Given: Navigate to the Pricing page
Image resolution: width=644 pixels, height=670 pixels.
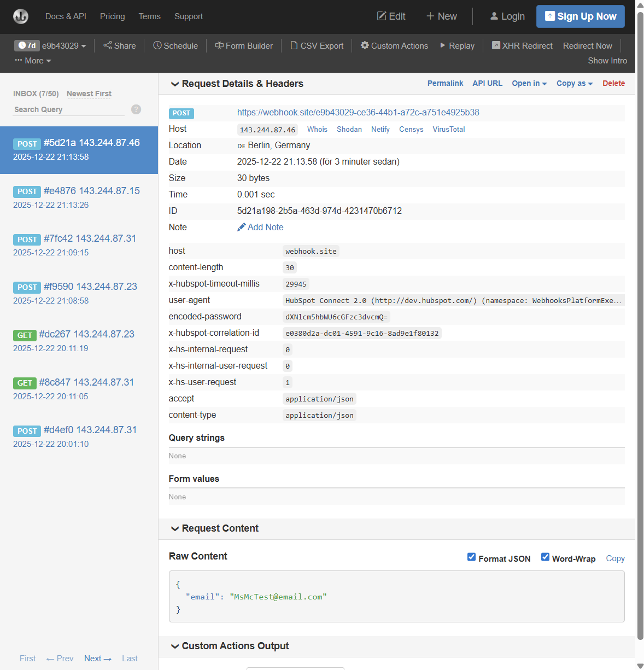Looking at the screenshot, I should [112, 16].
